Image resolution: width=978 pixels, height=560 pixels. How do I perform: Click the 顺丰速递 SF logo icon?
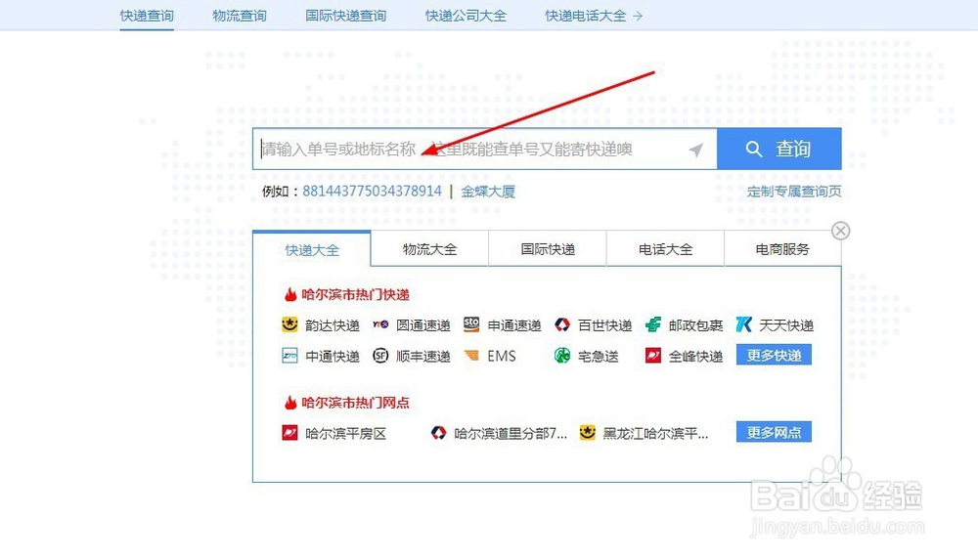(x=380, y=356)
